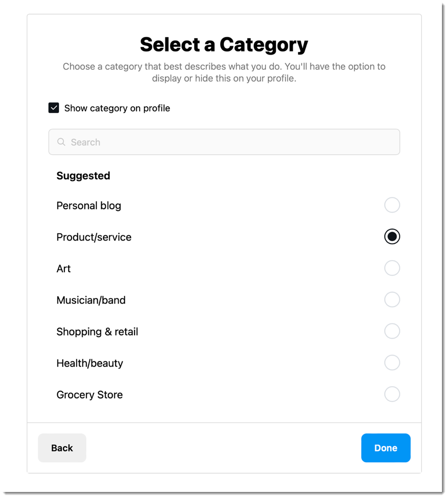Click the Shopping & retail label

97,332
